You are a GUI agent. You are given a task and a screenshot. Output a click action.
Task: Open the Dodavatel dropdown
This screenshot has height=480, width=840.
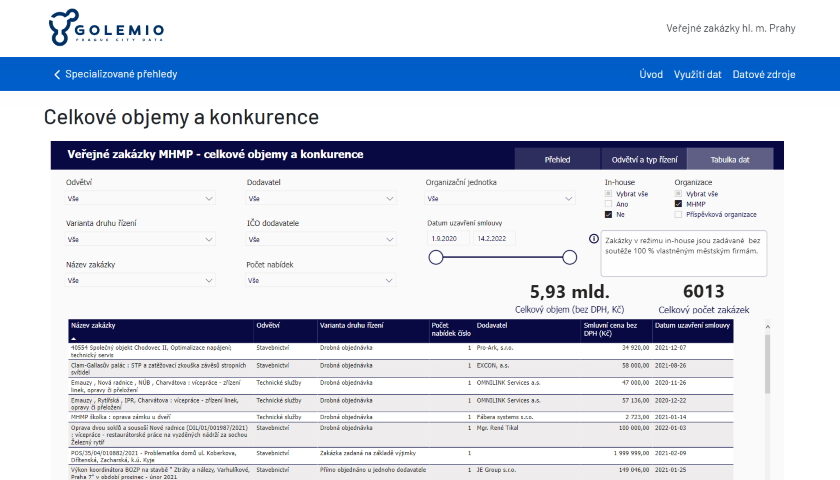pyautogui.click(x=321, y=199)
